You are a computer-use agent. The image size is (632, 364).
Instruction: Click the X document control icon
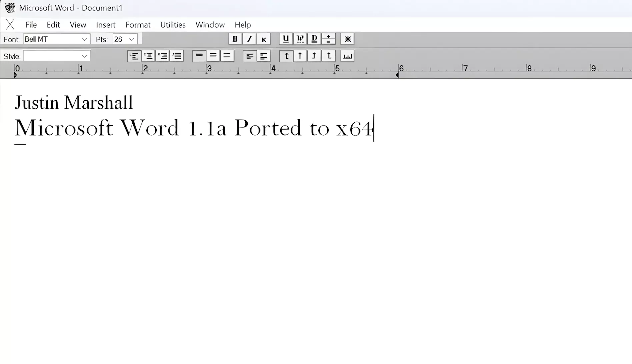click(x=10, y=24)
